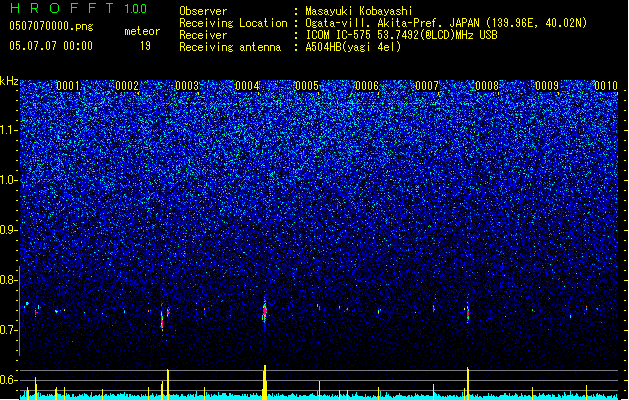Select the file name 0507070000.png

pyautogui.click(x=51, y=26)
